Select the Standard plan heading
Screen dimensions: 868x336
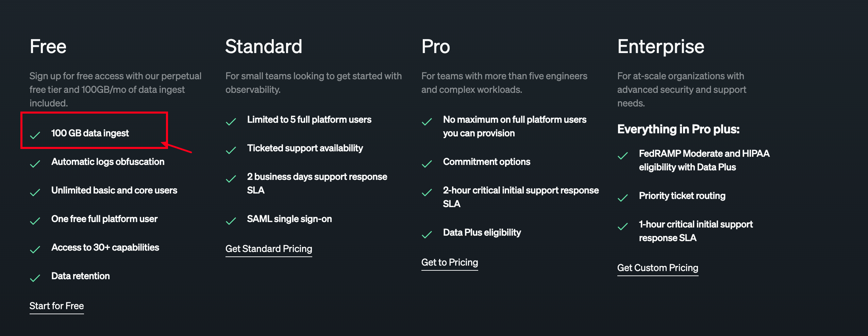tap(264, 46)
